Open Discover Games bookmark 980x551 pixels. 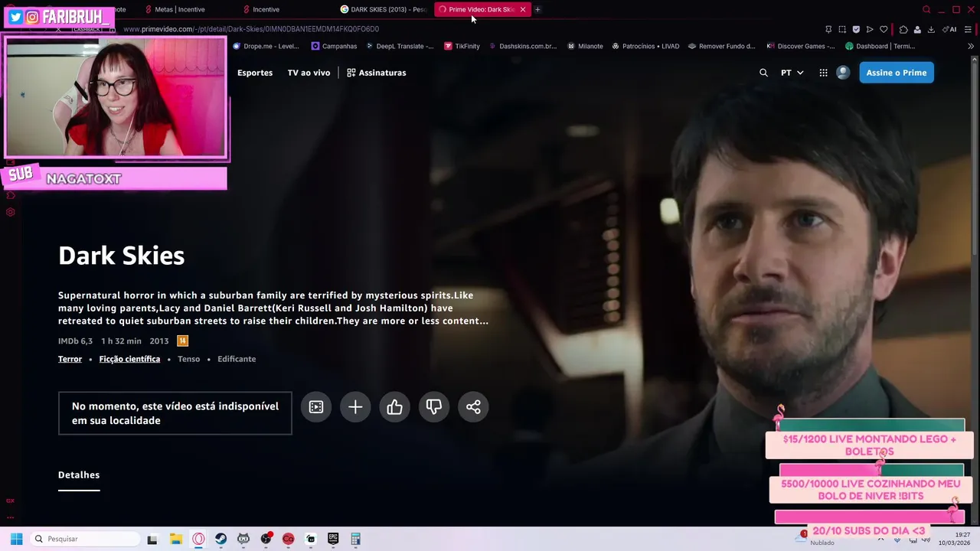tap(801, 46)
